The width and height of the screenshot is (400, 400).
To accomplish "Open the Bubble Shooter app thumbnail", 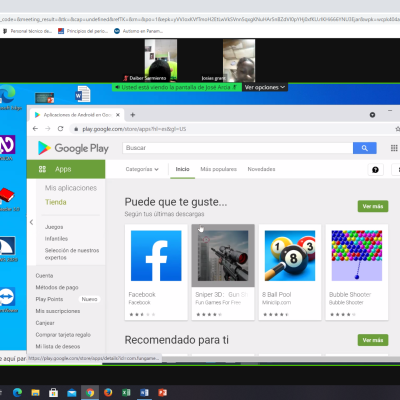I will (x=357, y=256).
